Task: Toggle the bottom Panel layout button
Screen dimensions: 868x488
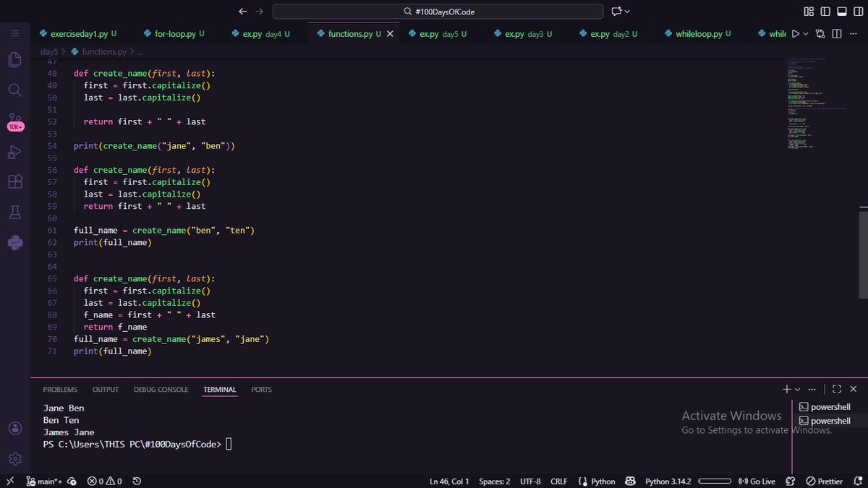Action: coord(841,12)
